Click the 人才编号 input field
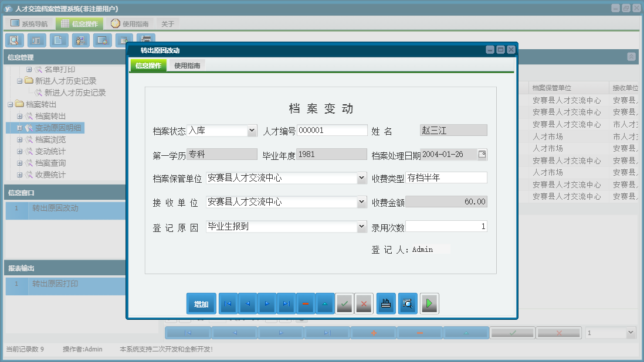 (332, 130)
